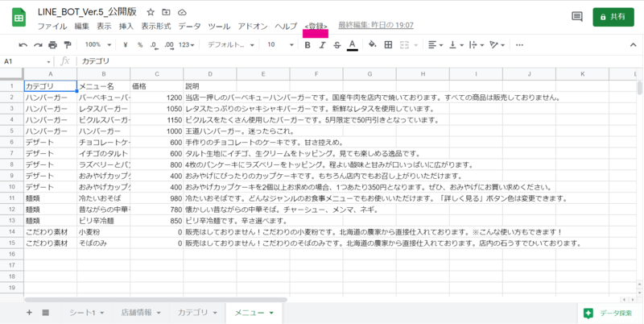Open the all sheets list icon
Image resolution: width=644 pixels, height=324 pixels.
click(x=46, y=313)
